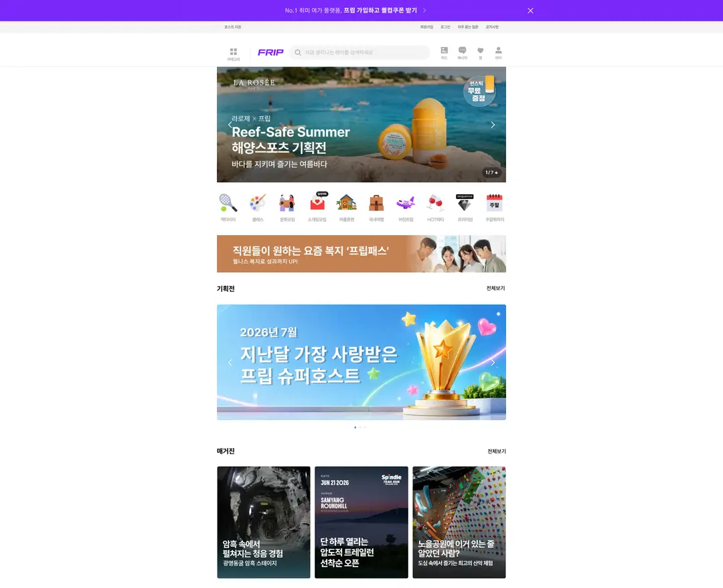
Task: Click 전체보기 beside the 기획전 heading
Action: click(x=495, y=288)
